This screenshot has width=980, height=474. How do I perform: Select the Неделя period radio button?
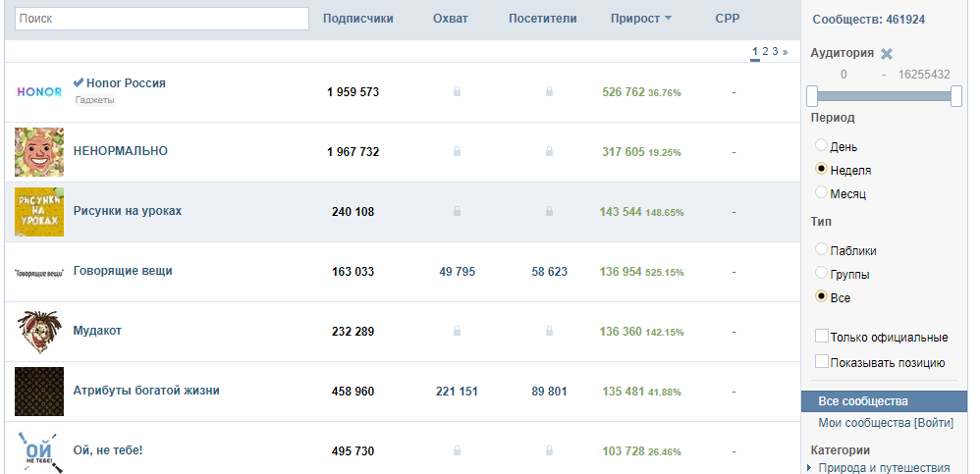click(x=821, y=169)
